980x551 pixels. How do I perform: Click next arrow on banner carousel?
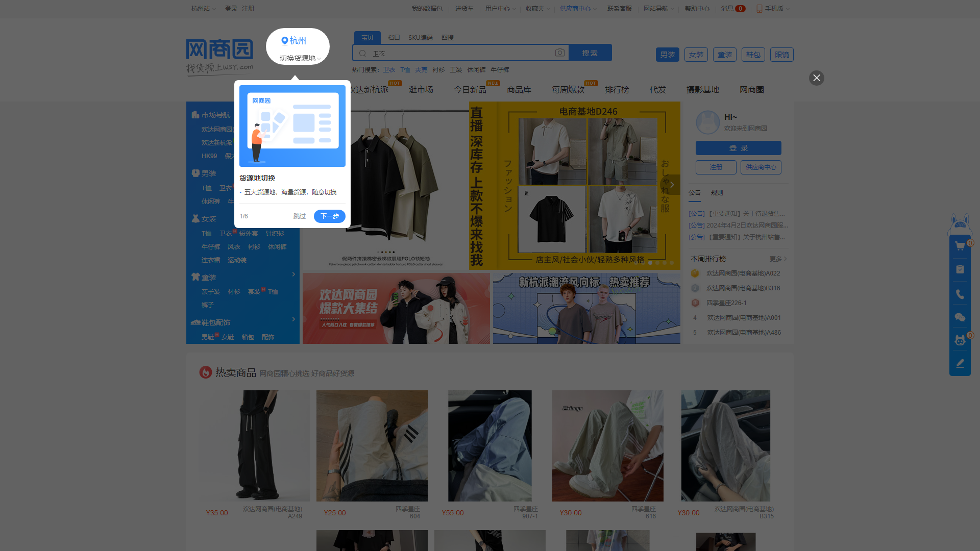[672, 185]
